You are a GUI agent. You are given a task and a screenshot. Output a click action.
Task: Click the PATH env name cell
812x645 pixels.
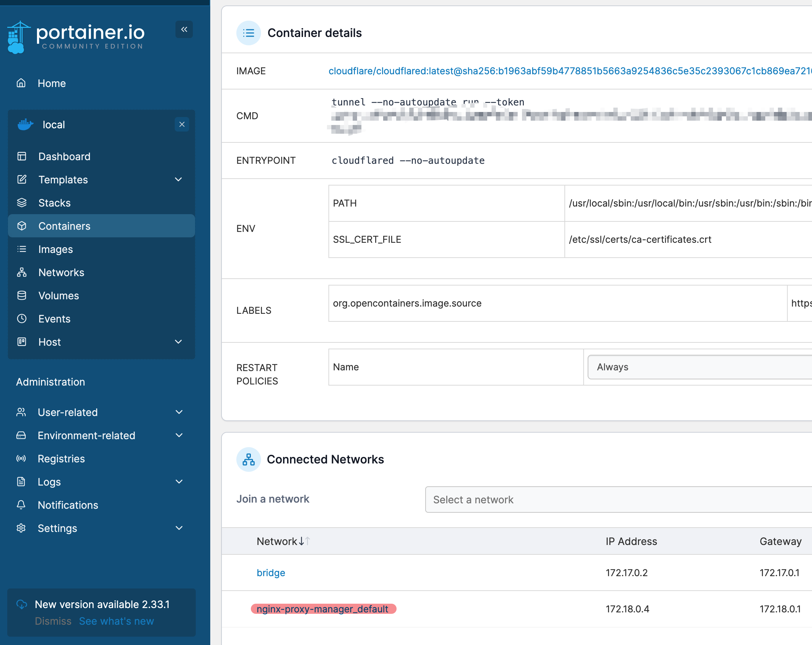tap(447, 203)
